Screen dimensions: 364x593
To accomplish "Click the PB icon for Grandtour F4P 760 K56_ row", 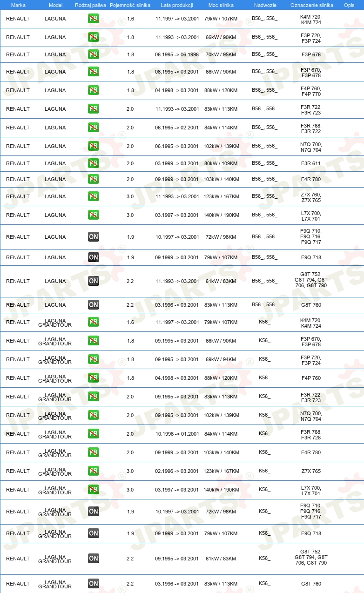I will click(93, 378).
